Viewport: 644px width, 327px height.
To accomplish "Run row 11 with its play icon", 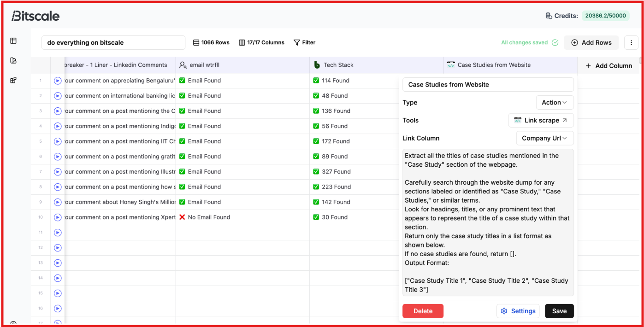I will [58, 233].
